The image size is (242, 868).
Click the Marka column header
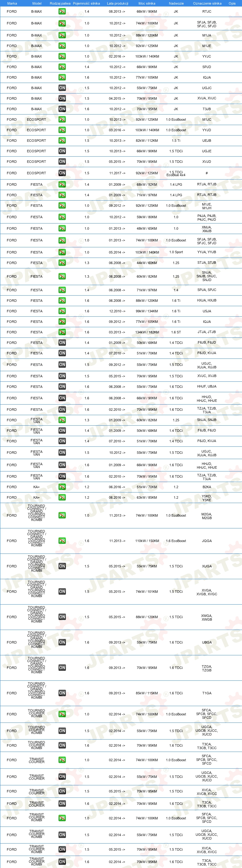12,3
